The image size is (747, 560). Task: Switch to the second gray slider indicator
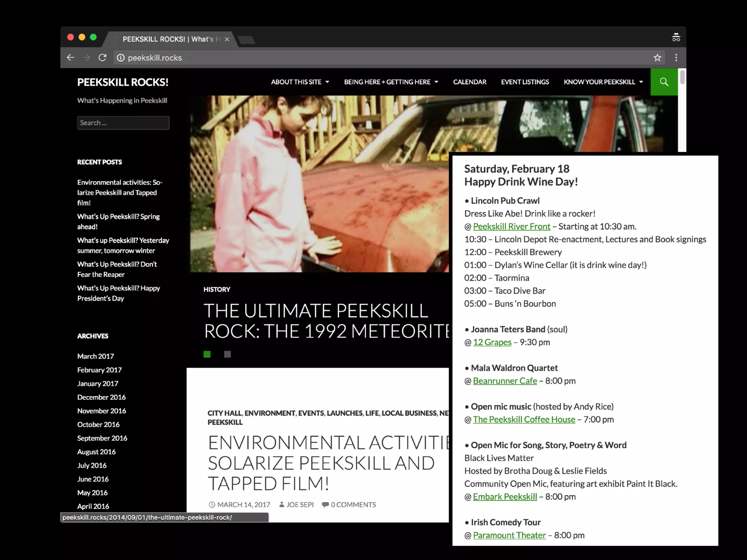[227, 354]
